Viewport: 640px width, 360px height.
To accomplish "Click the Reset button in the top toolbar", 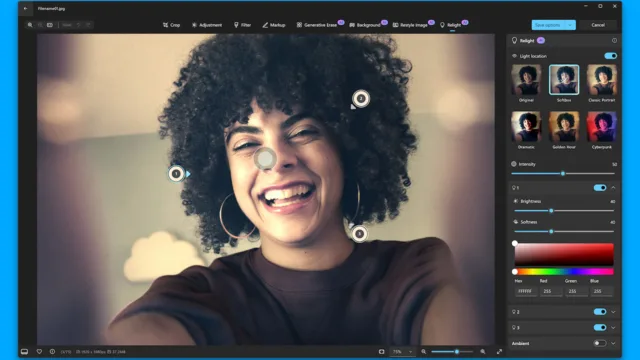I will (67, 25).
